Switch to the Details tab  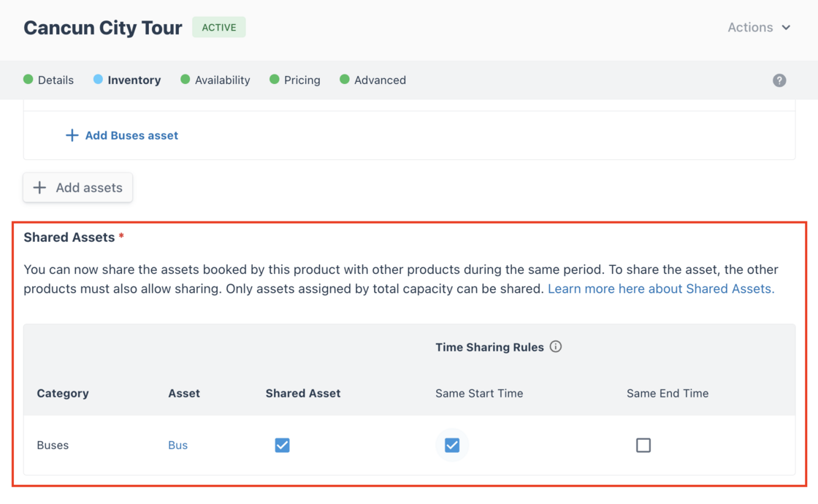coord(48,80)
